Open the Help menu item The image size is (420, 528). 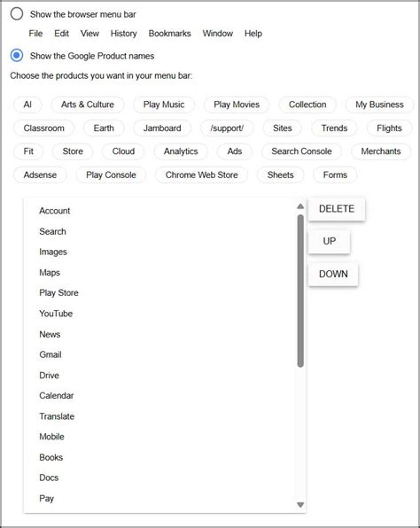[x=253, y=34]
